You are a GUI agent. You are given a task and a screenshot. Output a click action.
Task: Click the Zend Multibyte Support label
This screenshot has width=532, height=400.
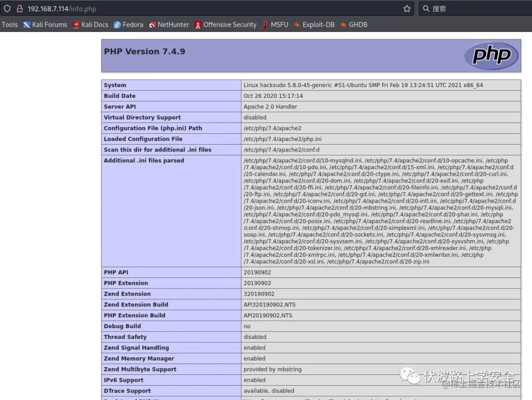[x=140, y=369]
